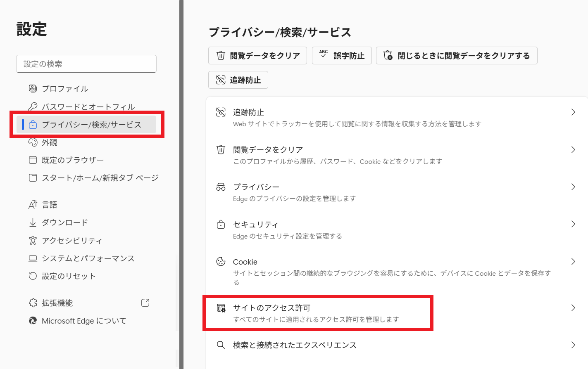Image resolution: width=588 pixels, height=369 pixels.
Task: Focus the 設定の検索 search field
Action: [x=86, y=64]
